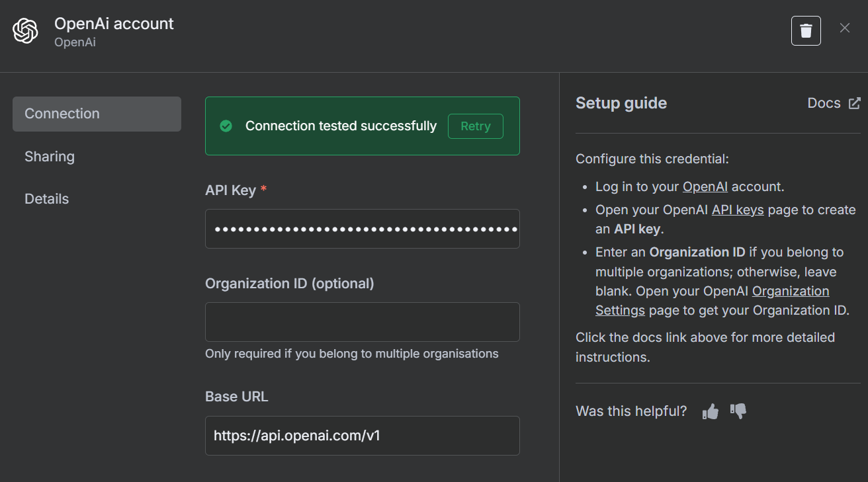Viewport: 868px width, 482px height.
Task: Click the thumbs up icon
Action: point(711,411)
